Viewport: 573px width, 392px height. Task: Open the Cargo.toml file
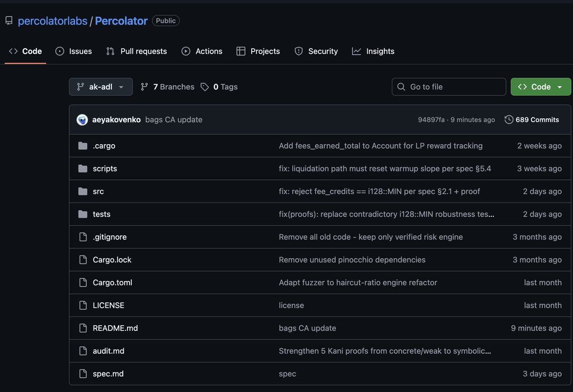click(x=113, y=283)
